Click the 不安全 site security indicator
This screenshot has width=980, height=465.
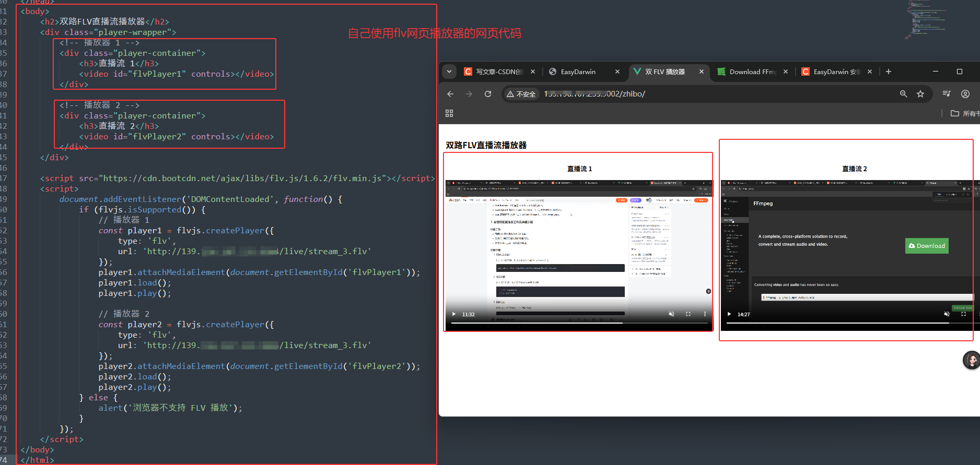pyautogui.click(x=521, y=94)
